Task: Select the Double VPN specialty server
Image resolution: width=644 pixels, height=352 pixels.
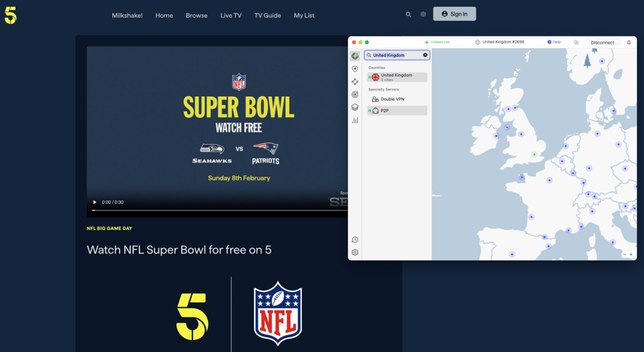Action: coord(397,99)
